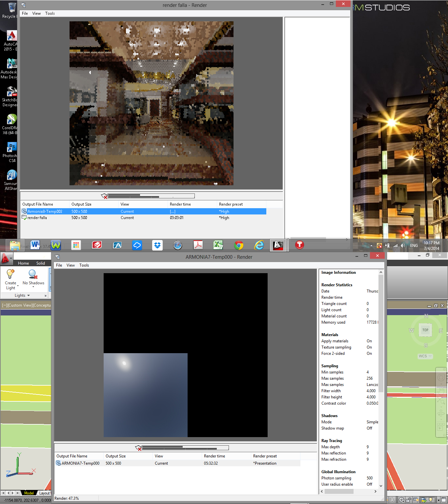This screenshot has width=448, height=504.
Task: Select the Orbit tool on the navigation bar
Action: (x=441, y=412)
